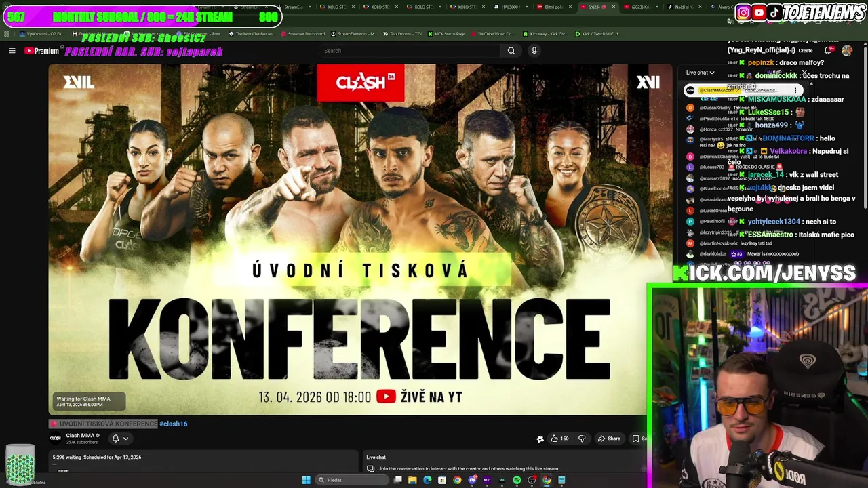Open the NEXT app taskbar icon
The height and width of the screenshot is (488, 868).
point(487,480)
